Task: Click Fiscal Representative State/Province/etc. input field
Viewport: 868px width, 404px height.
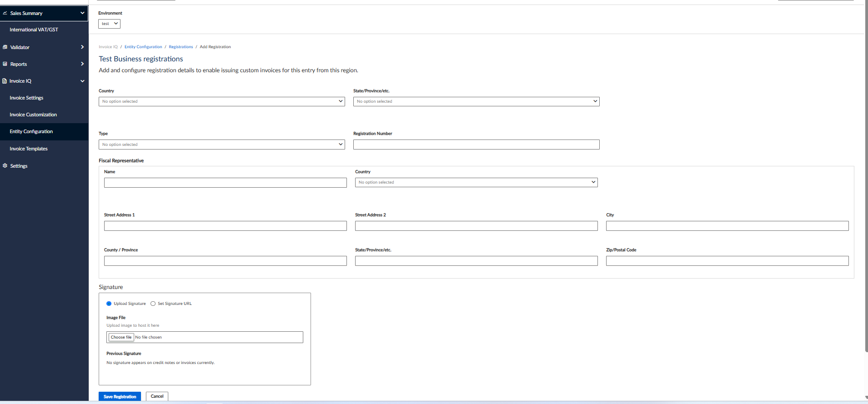Action: pyautogui.click(x=476, y=261)
